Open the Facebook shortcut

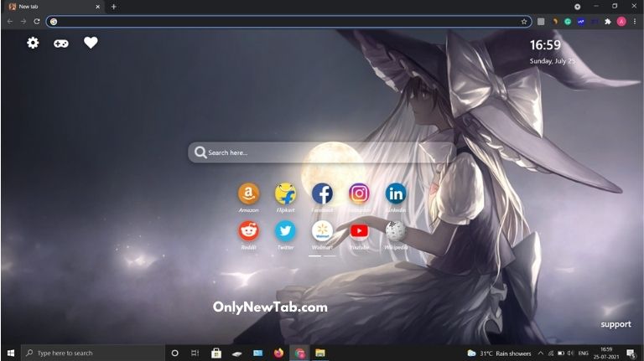coord(322,193)
